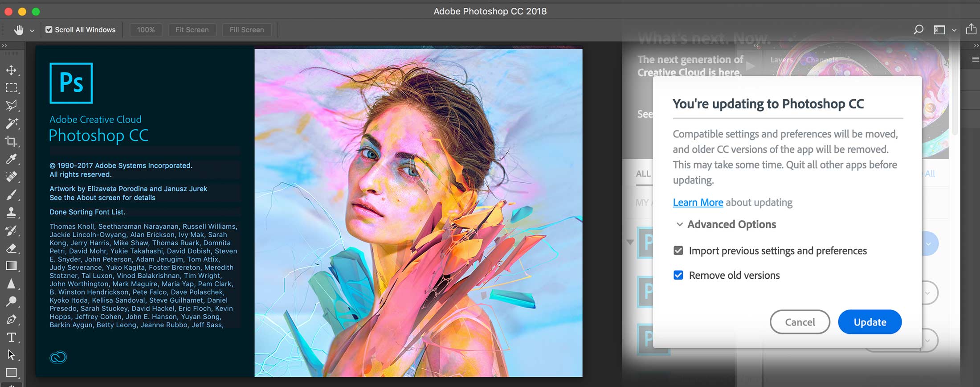Click the Creative Cloud logo on splash
The height and width of the screenshot is (387, 980).
coord(58,357)
